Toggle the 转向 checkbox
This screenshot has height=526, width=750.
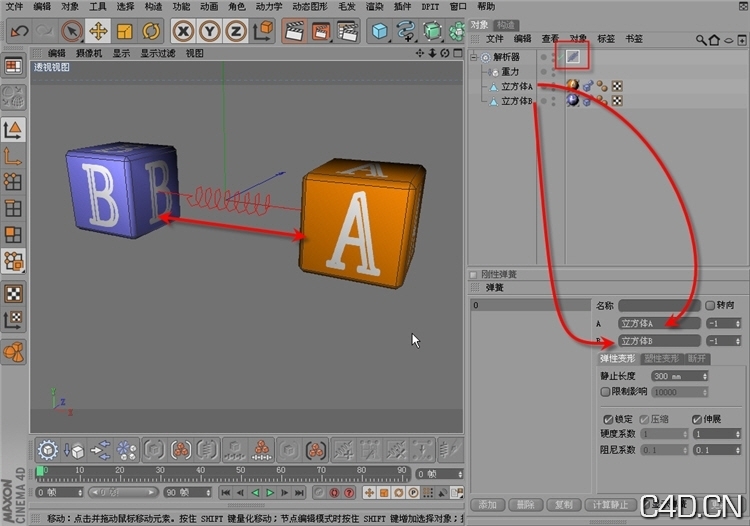click(x=711, y=305)
